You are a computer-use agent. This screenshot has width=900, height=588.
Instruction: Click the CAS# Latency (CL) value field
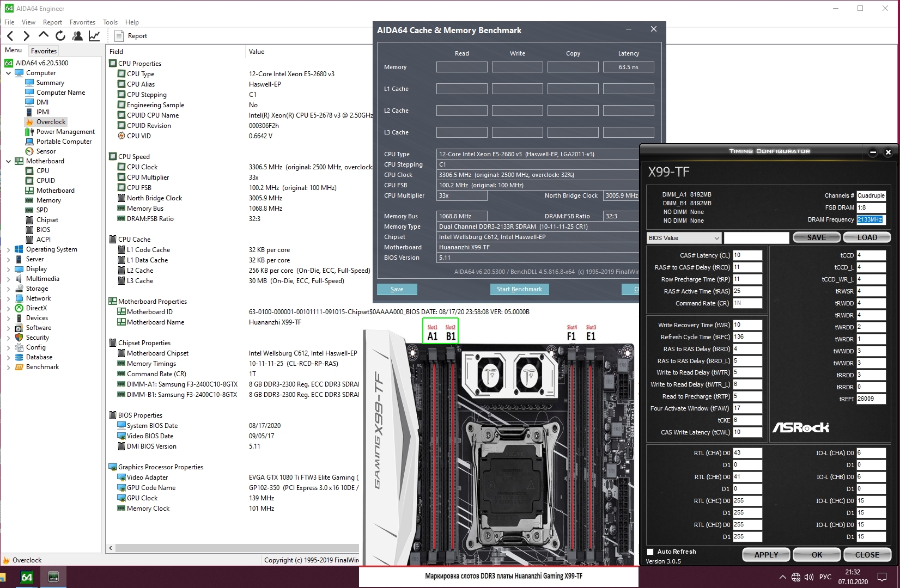pyautogui.click(x=747, y=255)
